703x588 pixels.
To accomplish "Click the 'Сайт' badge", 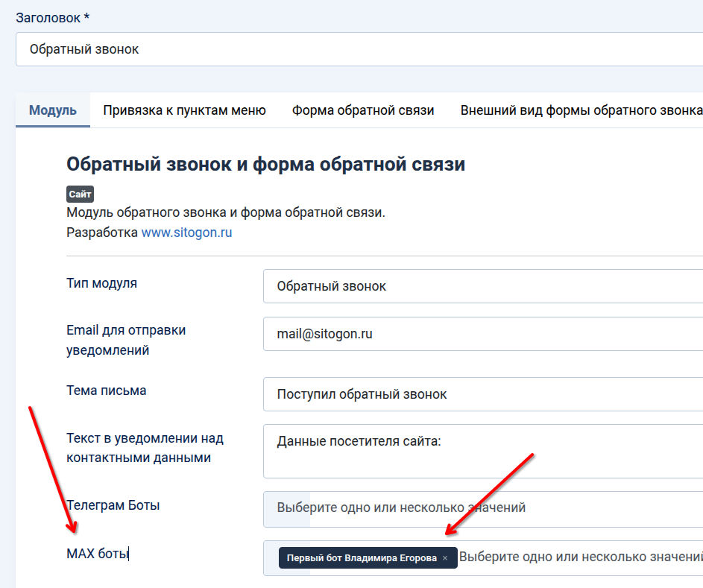I will (80, 194).
